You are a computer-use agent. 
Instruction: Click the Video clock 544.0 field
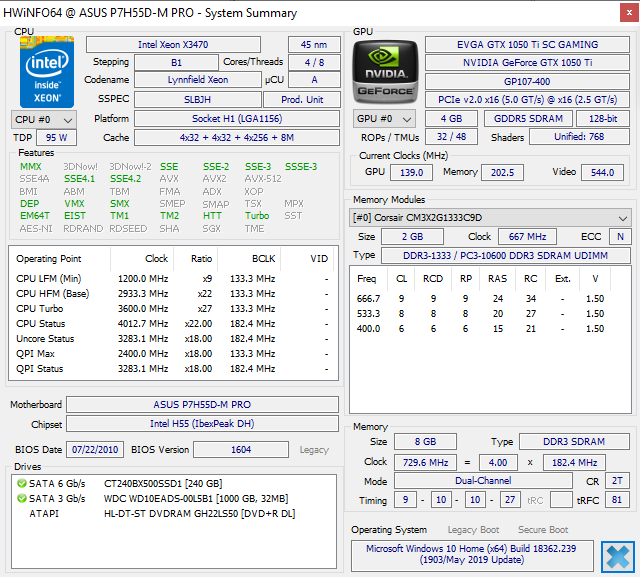coord(602,173)
